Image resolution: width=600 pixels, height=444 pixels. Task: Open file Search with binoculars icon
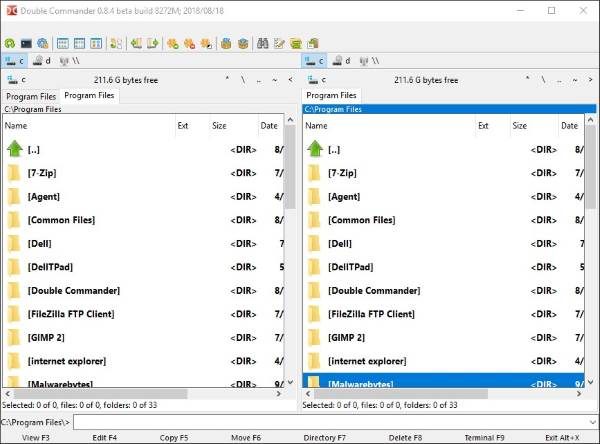click(262, 43)
